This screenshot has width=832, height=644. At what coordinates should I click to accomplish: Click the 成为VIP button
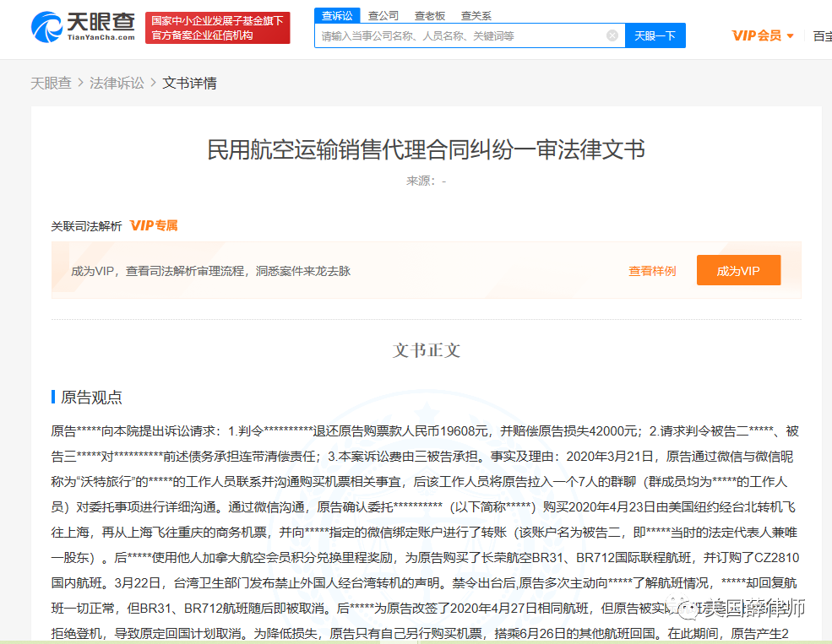[x=738, y=269]
